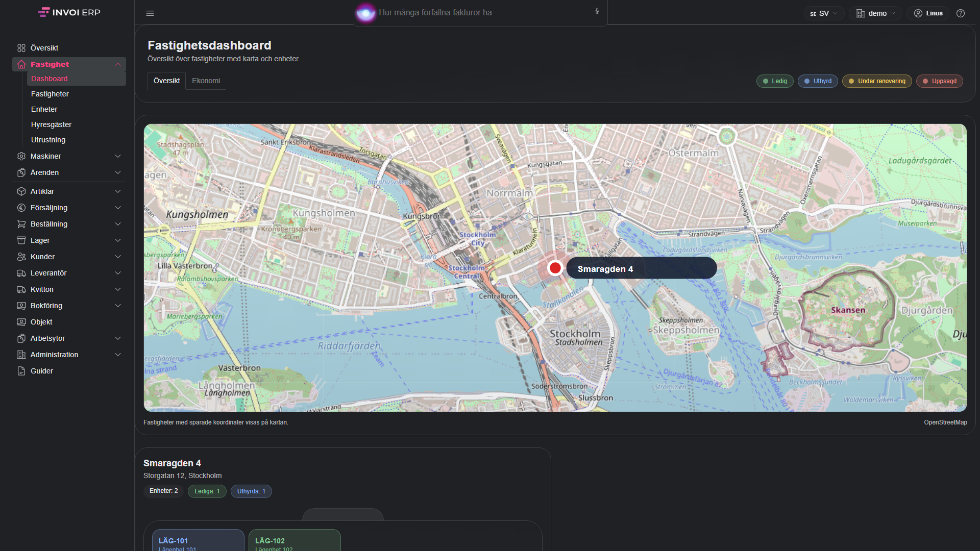The image size is (980, 551).
Task: Click the Arbetsytor clipboard icon
Action: (21, 338)
